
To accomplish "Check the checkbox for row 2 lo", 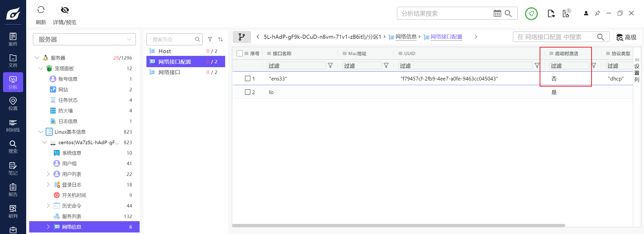I will click(x=248, y=92).
